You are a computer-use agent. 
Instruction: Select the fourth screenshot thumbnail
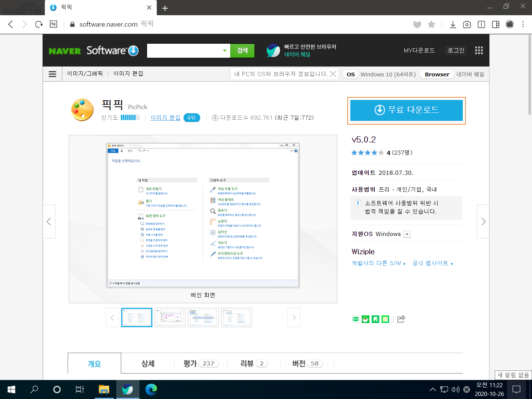236,317
